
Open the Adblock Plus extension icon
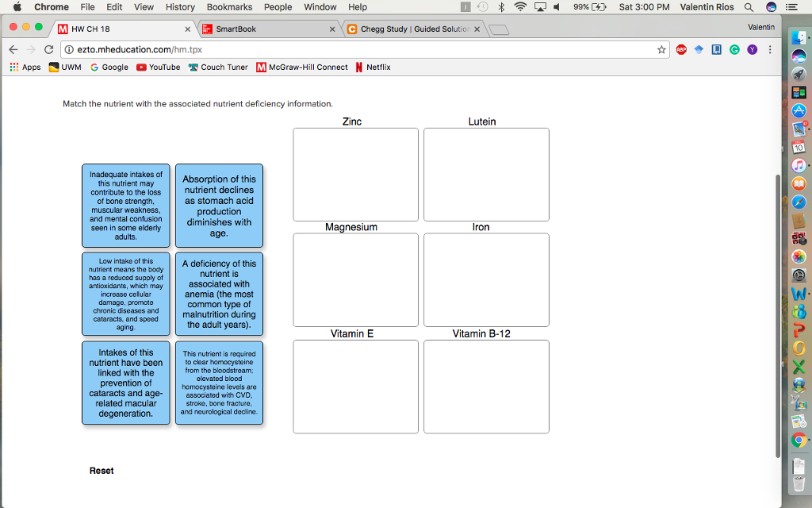681,50
